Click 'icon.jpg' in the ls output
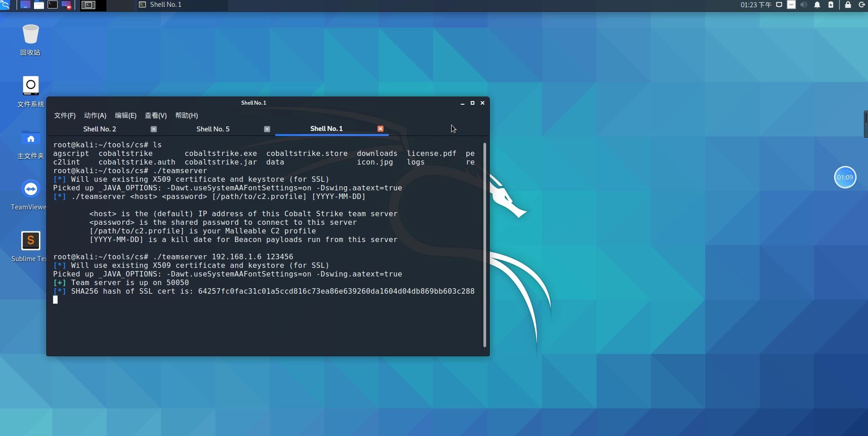868x436 pixels. coord(375,162)
